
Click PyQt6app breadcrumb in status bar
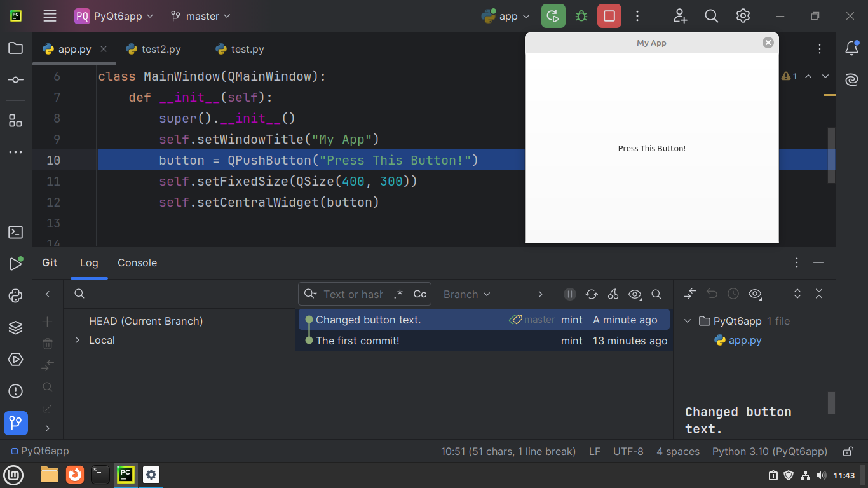point(39,451)
